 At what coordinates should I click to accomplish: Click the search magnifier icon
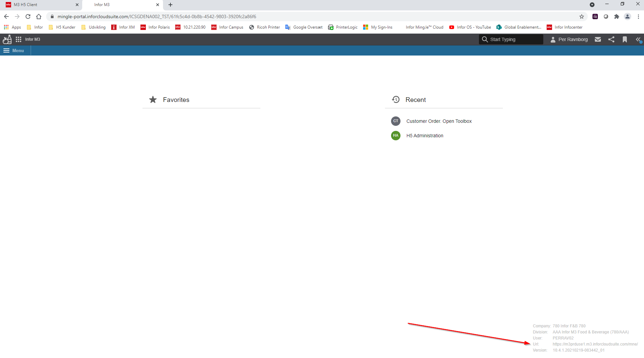point(485,39)
